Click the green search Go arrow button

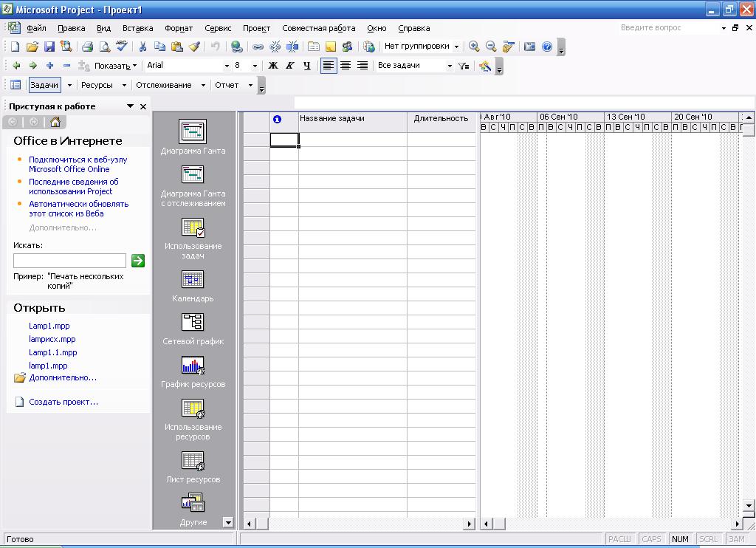click(138, 261)
